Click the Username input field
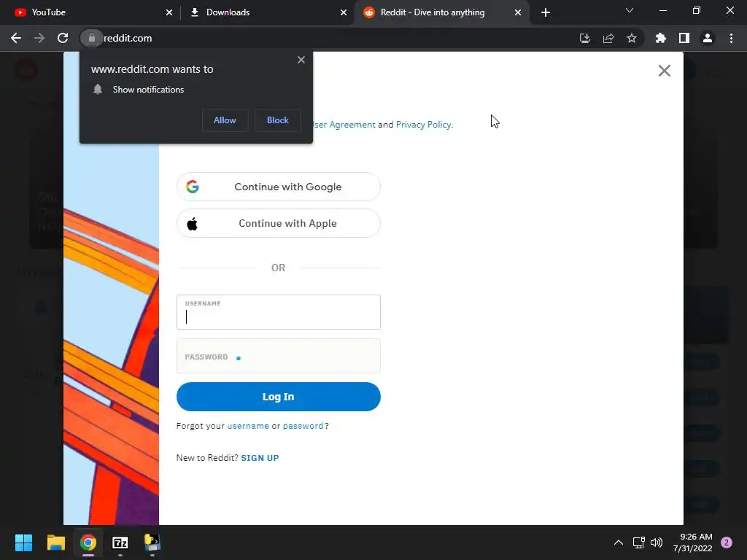Viewport: 747px width, 560px height. point(278,312)
